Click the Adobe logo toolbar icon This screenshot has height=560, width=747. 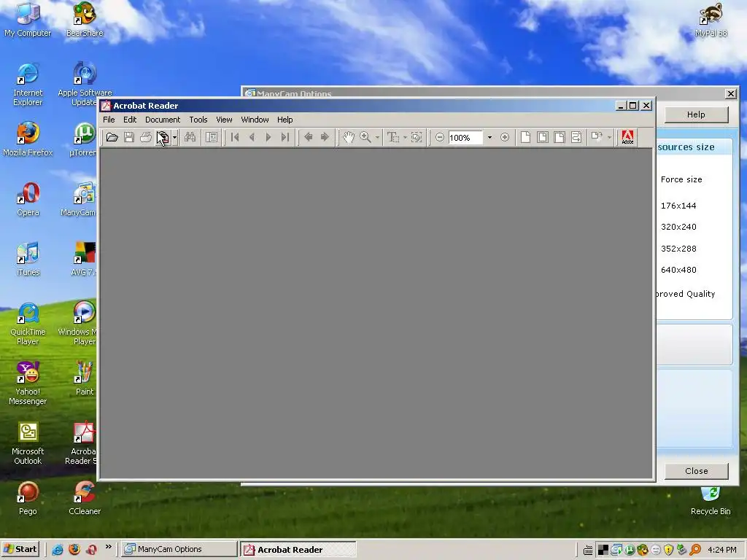click(627, 138)
